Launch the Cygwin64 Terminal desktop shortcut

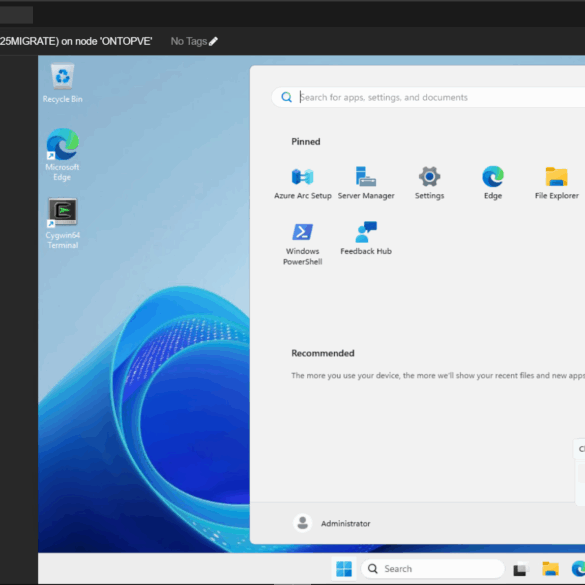[x=62, y=223]
